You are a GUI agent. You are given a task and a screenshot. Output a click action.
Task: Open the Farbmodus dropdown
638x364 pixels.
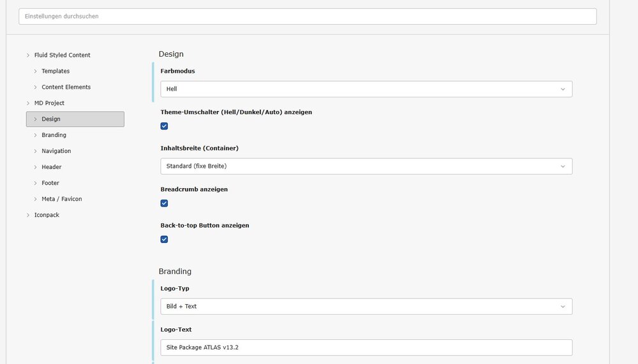coord(366,89)
